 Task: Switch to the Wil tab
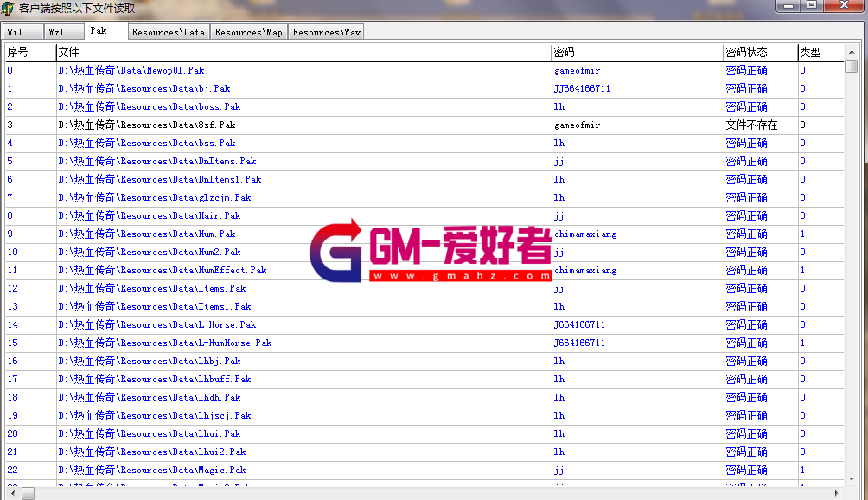coord(15,32)
